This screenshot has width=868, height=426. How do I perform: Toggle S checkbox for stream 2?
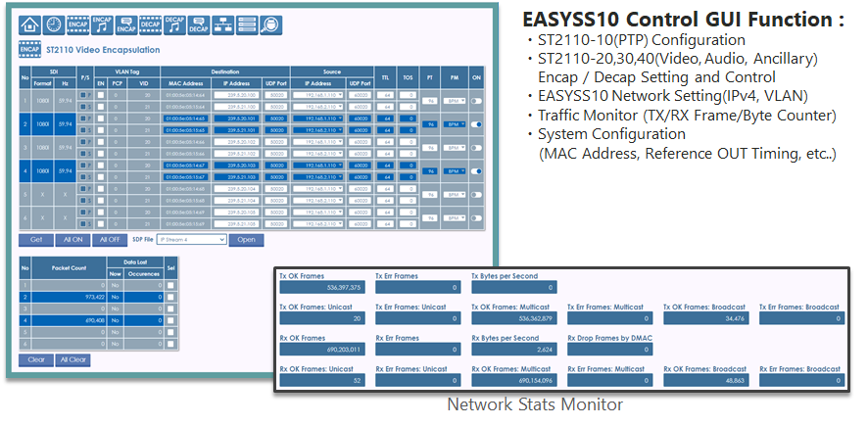82,130
